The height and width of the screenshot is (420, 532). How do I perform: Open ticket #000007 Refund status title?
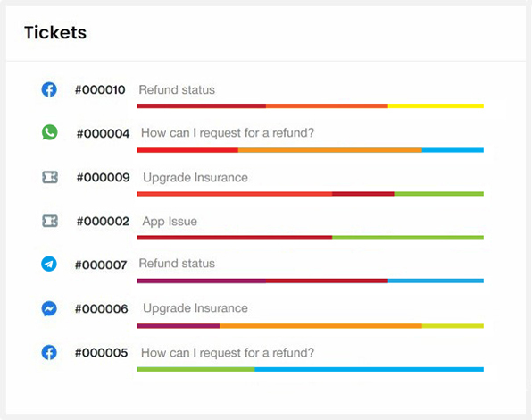point(177,264)
